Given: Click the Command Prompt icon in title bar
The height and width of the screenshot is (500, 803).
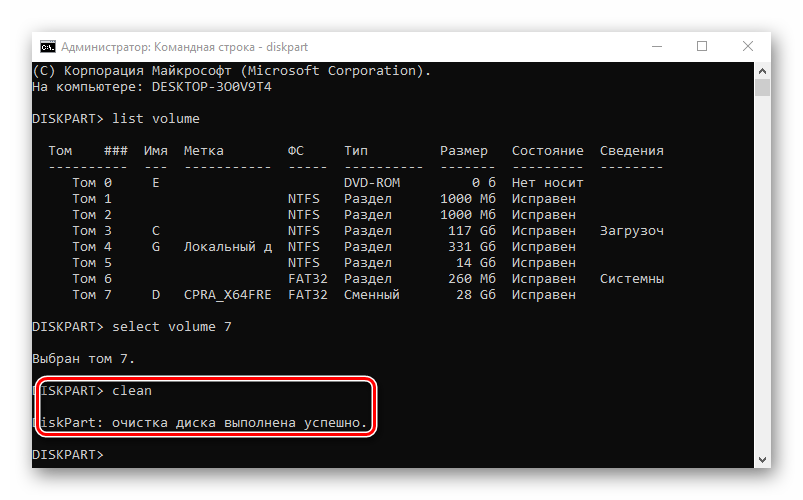Looking at the screenshot, I should point(47,46).
